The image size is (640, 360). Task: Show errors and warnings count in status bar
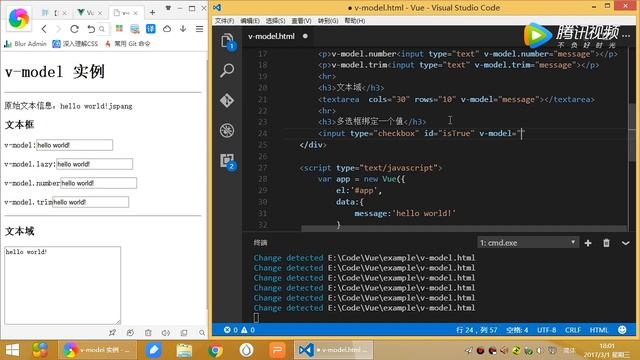tap(239, 330)
